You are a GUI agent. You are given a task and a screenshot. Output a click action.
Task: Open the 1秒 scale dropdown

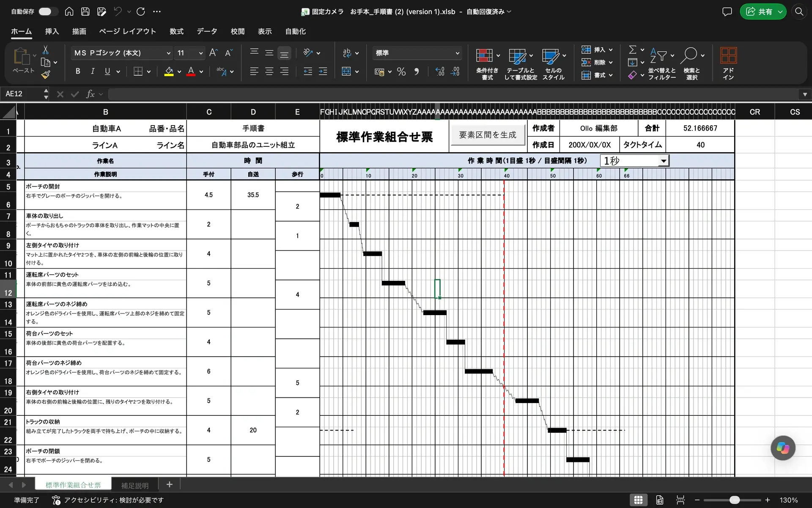664,161
